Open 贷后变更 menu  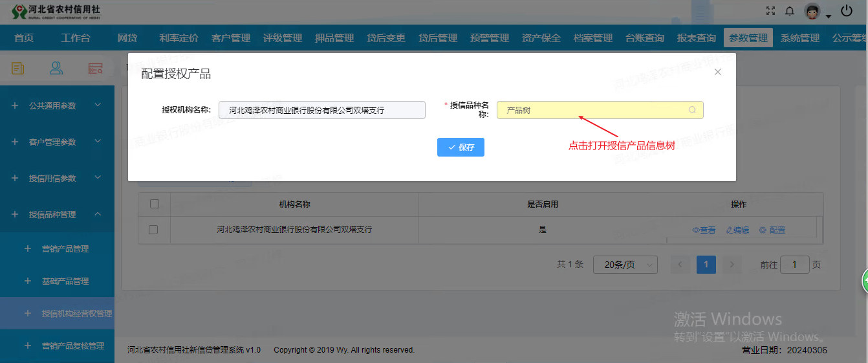(x=386, y=38)
